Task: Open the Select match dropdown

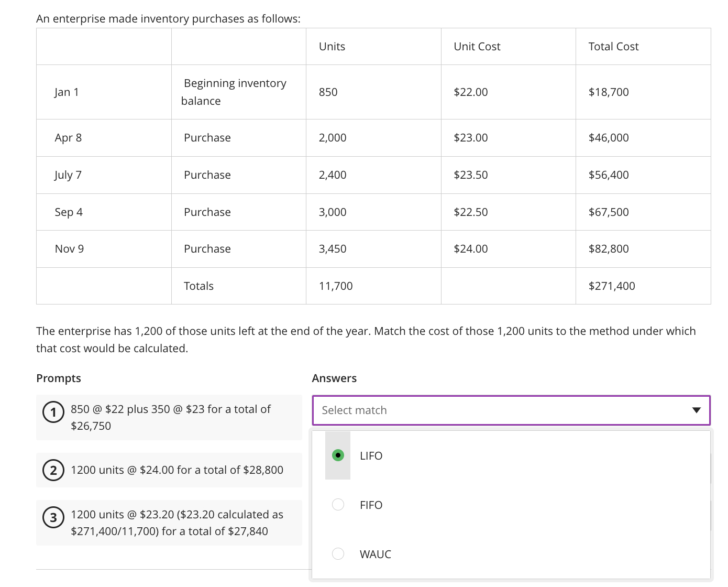Action: pos(511,410)
